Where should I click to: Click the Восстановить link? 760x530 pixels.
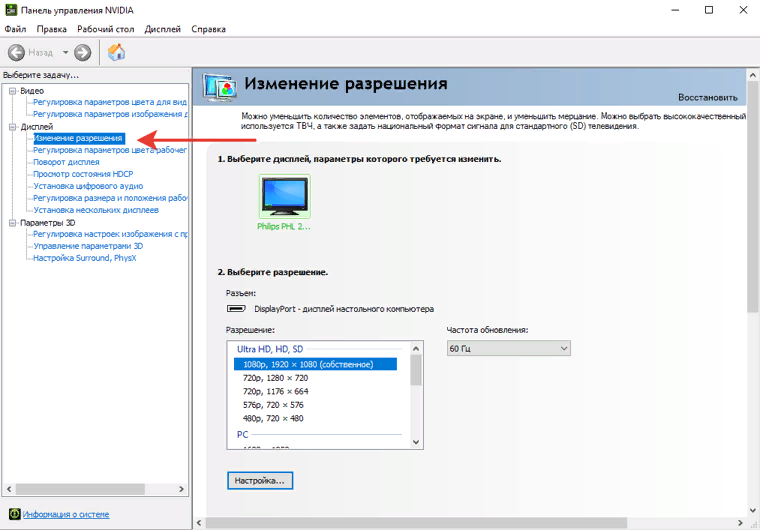(708, 97)
